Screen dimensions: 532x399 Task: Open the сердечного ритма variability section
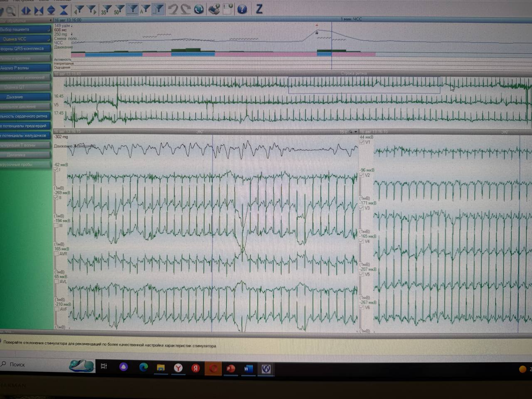25,116
